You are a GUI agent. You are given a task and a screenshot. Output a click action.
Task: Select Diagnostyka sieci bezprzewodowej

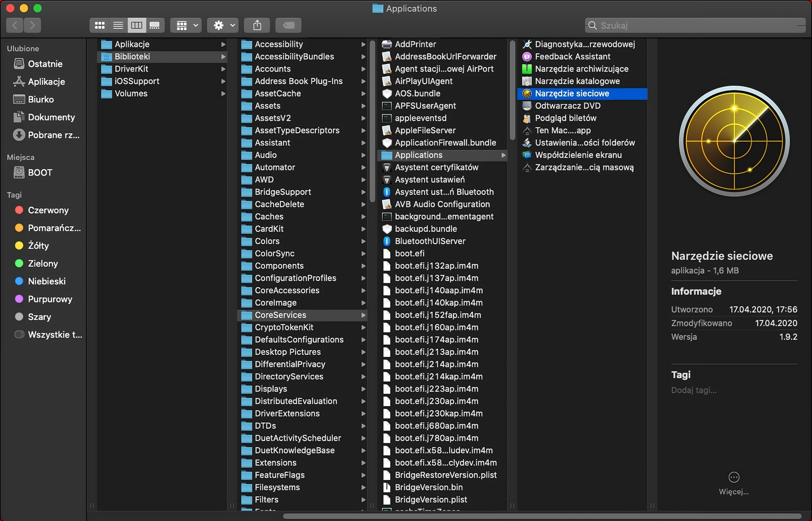point(584,44)
